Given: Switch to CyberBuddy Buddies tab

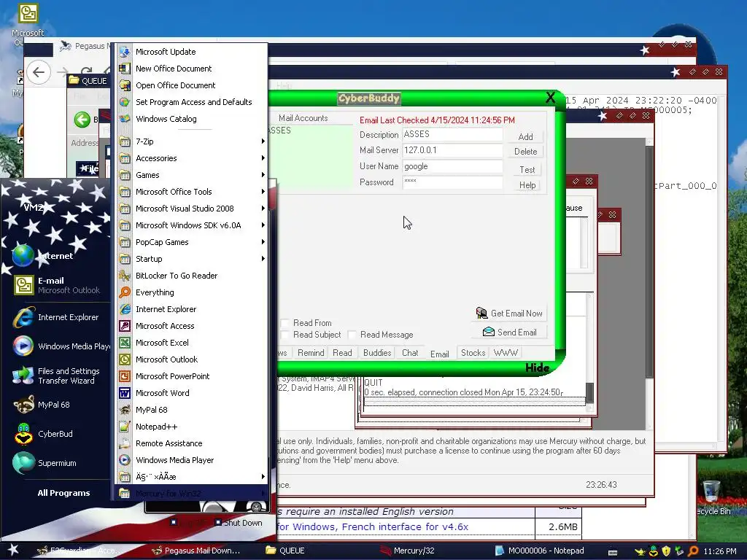Looking at the screenshot, I should (x=377, y=353).
